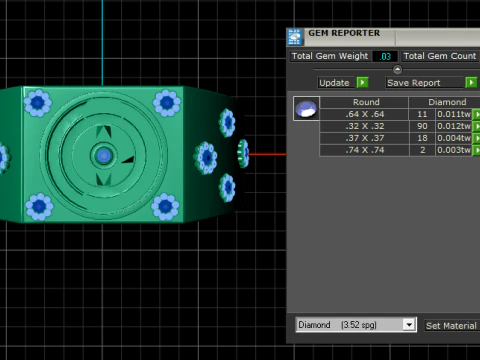Viewport: 480px width, 360px height.
Task: Click the 0.012tw weight cell
Action: 454,126
